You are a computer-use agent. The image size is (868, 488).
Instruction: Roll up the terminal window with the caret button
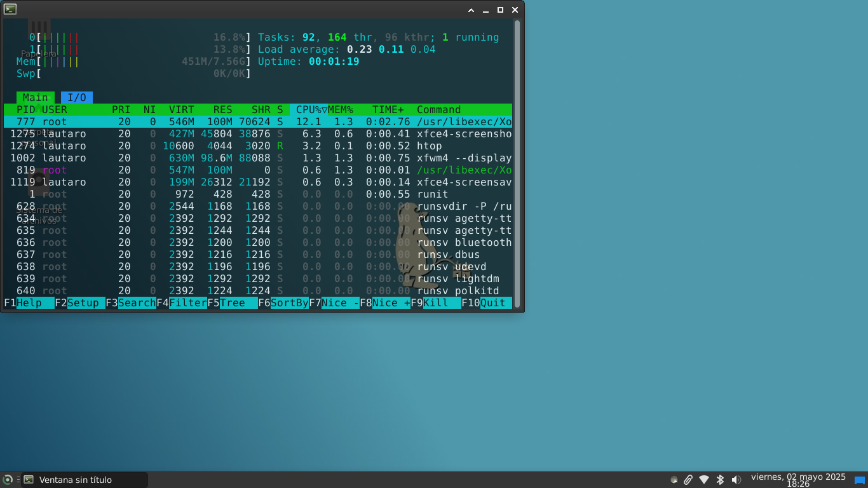coord(471,10)
